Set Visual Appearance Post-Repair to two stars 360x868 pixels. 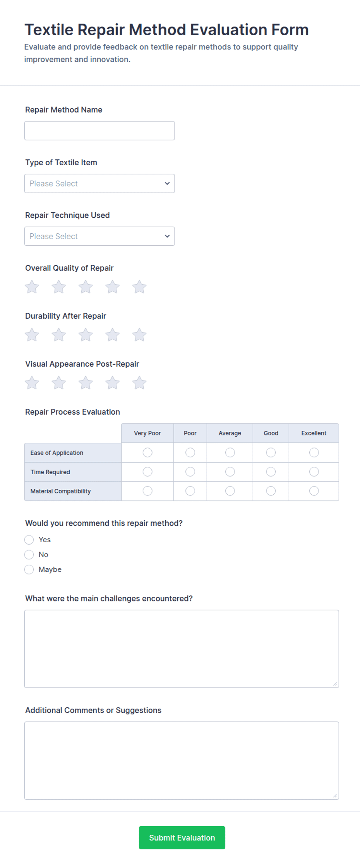point(59,383)
